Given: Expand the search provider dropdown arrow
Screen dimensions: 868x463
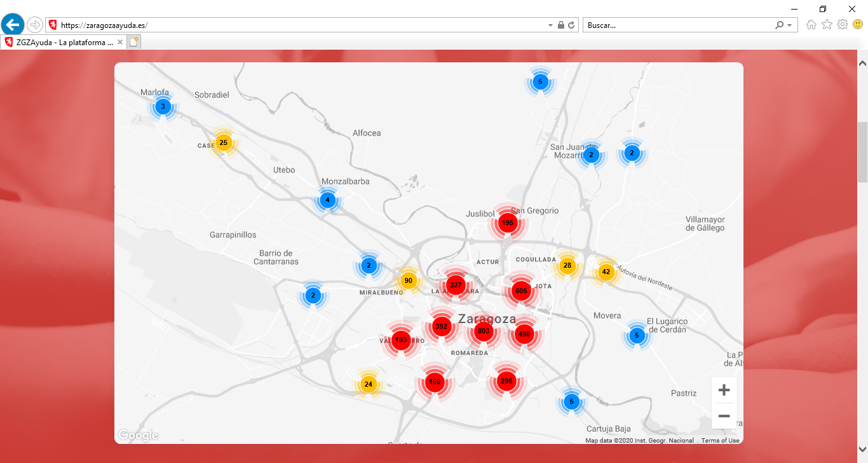Looking at the screenshot, I should 790,25.
